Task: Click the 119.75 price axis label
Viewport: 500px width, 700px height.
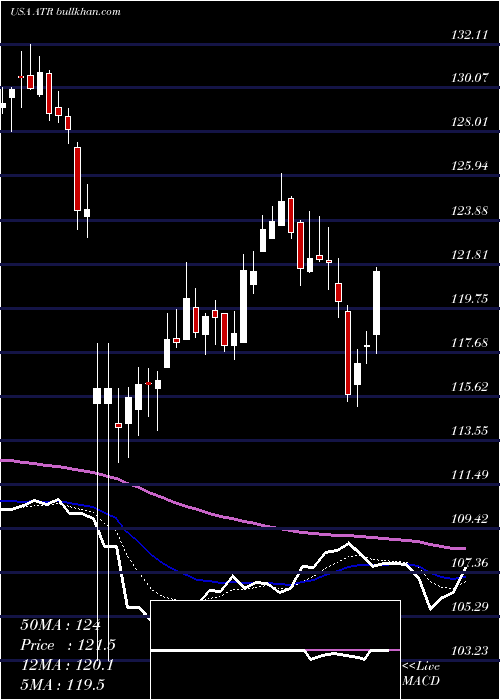Action: 469,299
